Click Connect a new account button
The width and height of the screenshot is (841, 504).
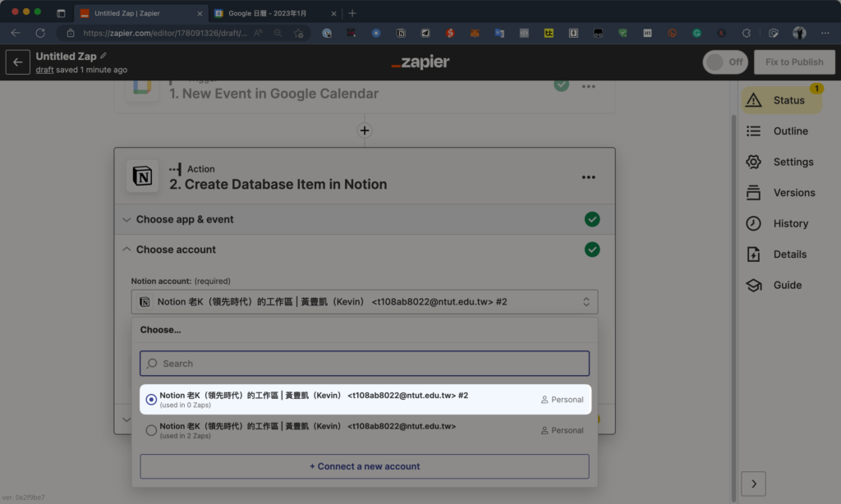365,466
